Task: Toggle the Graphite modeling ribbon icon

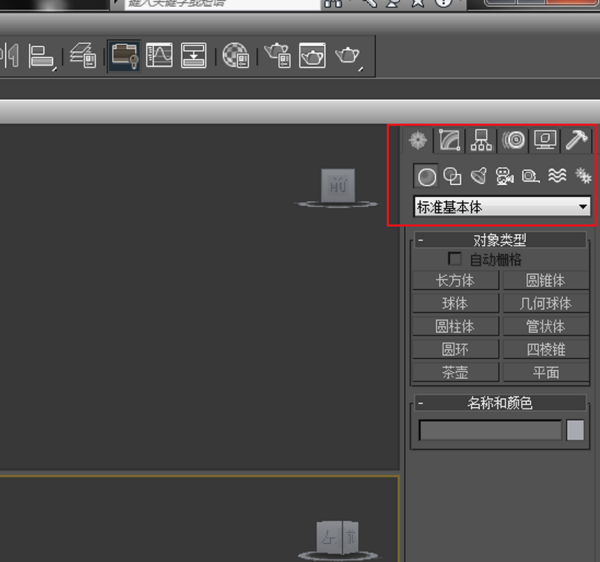Action: [124, 55]
